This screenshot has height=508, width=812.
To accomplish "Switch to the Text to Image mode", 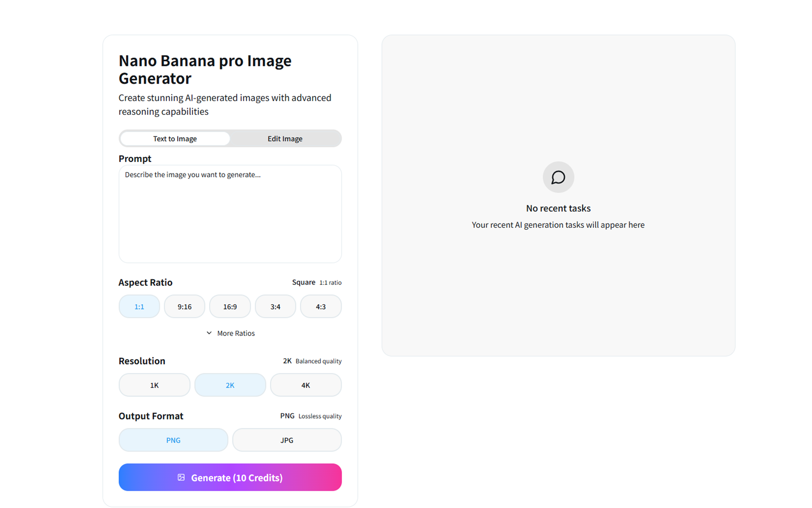I will [174, 139].
